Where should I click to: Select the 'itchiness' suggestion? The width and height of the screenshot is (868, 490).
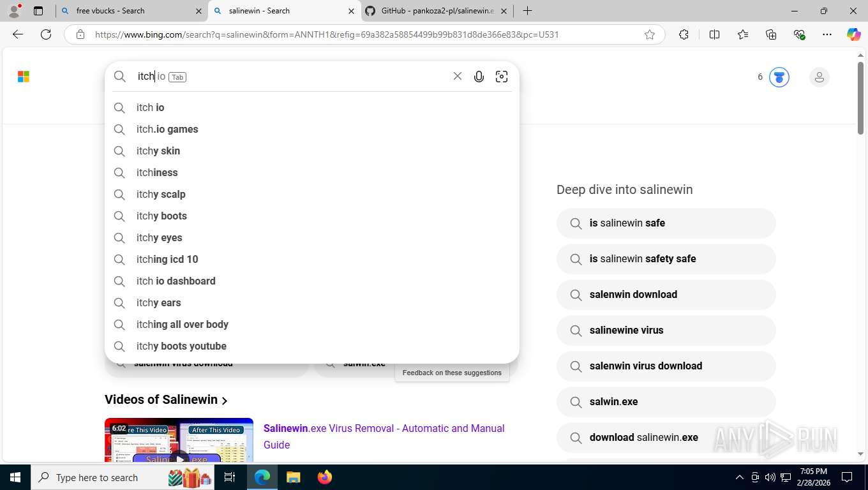coord(311,173)
